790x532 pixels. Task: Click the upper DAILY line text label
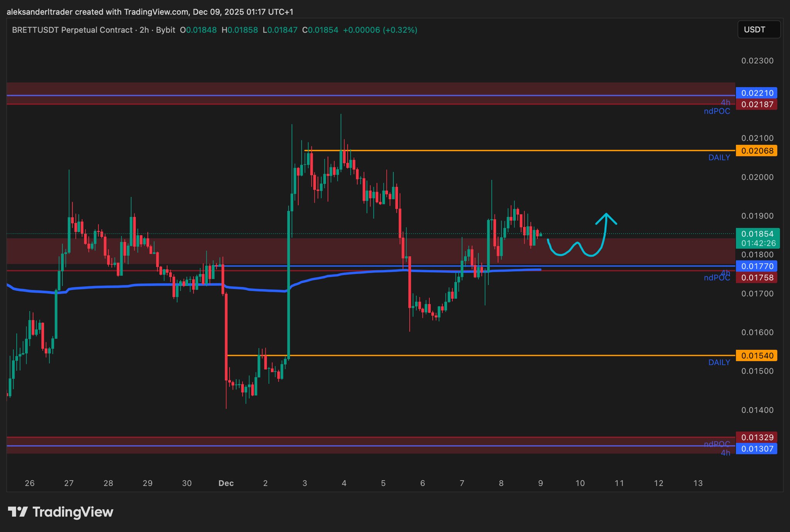click(x=719, y=158)
